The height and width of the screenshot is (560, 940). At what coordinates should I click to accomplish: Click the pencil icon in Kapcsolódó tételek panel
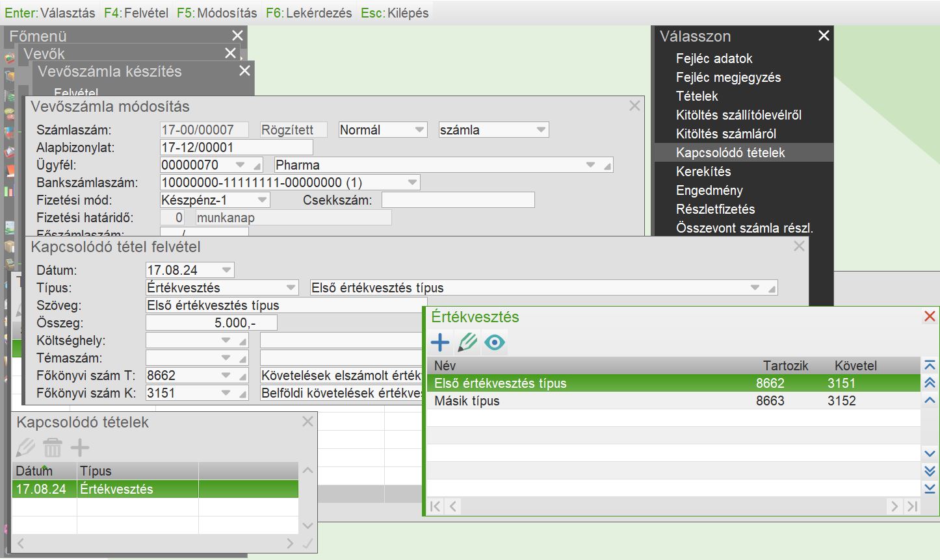tap(25, 448)
